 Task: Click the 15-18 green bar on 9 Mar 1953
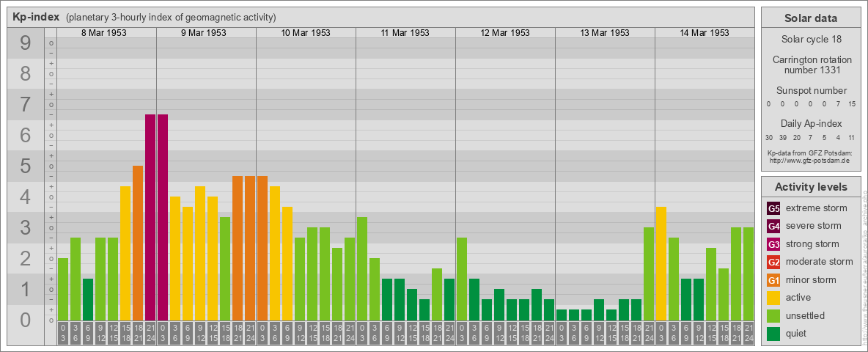[225, 269]
